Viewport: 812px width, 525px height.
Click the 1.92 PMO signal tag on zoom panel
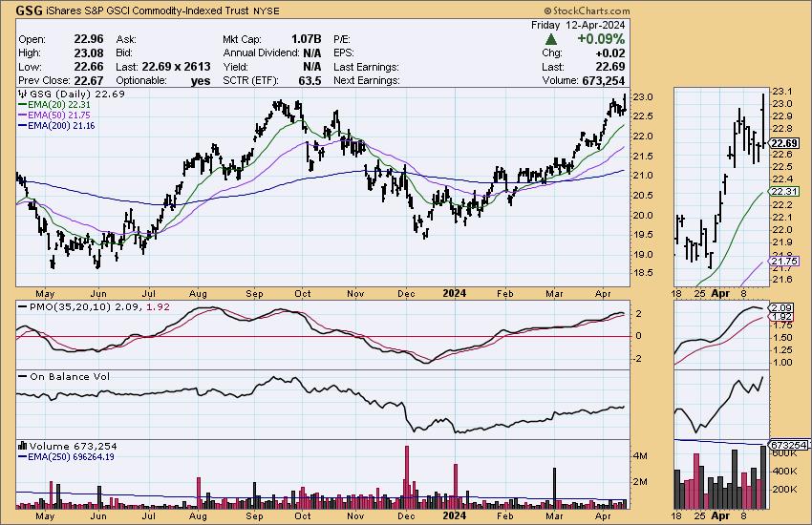click(x=782, y=317)
